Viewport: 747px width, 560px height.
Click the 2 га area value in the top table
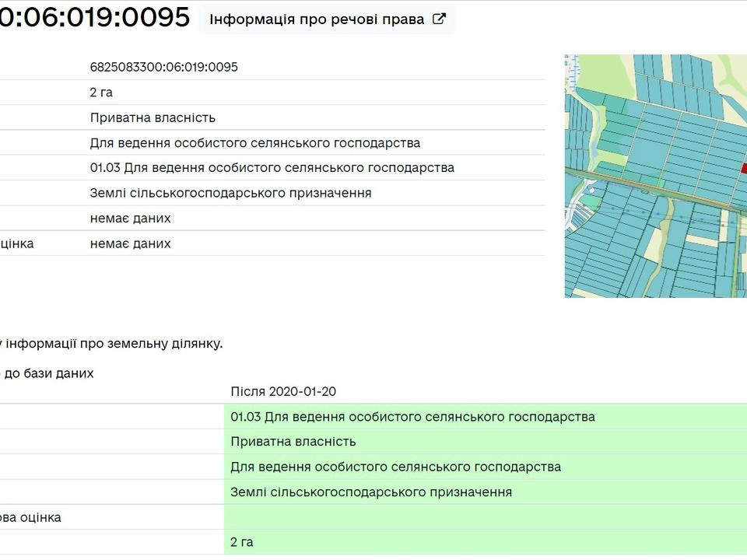(101, 93)
